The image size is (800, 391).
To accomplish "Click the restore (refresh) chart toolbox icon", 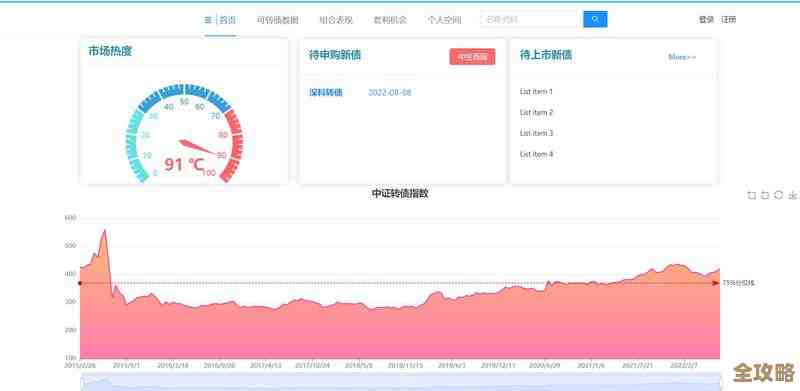I will 779,195.
